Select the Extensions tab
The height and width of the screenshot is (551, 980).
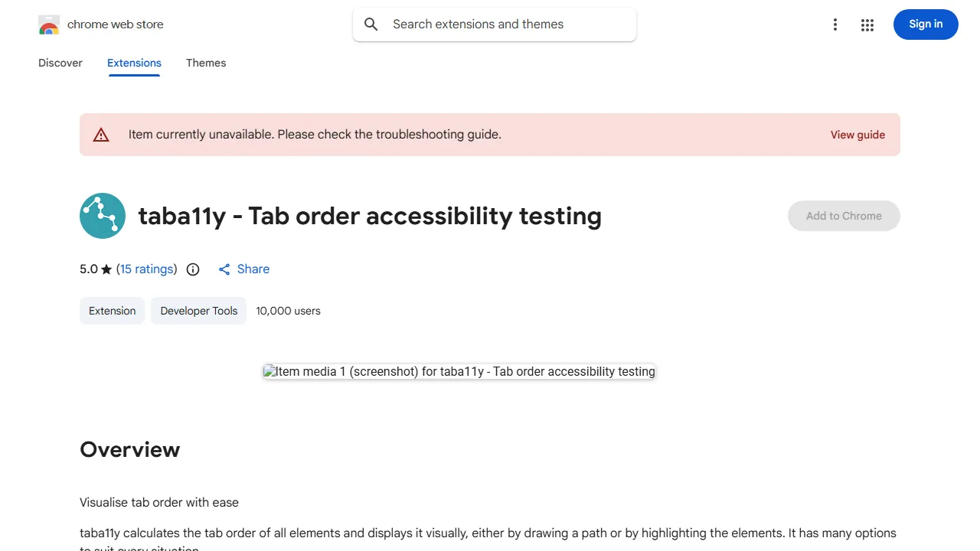coord(134,63)
